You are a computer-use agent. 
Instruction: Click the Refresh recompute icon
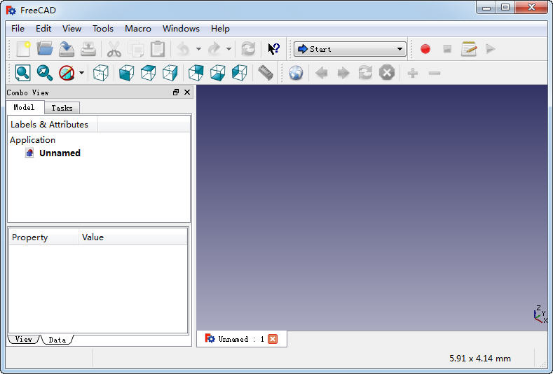[x=248, y=49]
